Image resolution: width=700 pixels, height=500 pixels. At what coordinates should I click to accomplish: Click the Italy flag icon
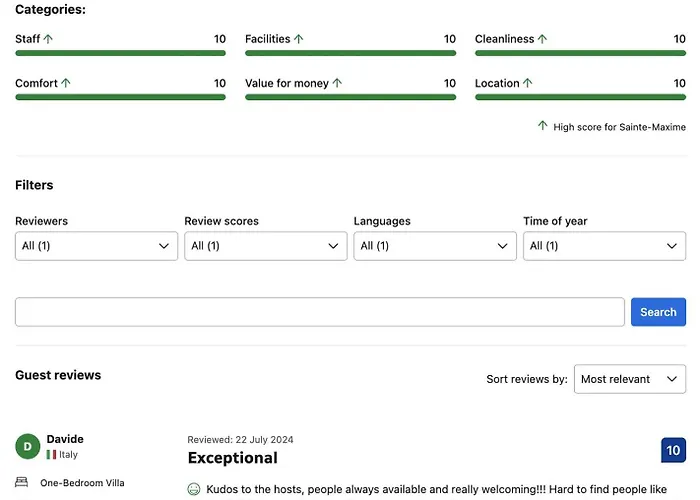point(51,455)
